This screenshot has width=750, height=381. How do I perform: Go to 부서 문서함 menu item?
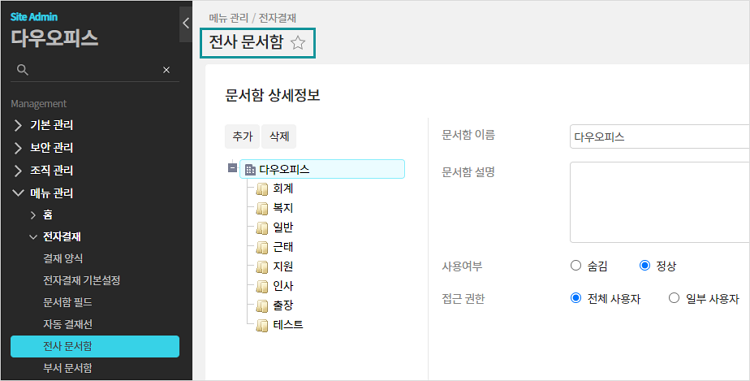pyautogui.click(x=67, y=368)
